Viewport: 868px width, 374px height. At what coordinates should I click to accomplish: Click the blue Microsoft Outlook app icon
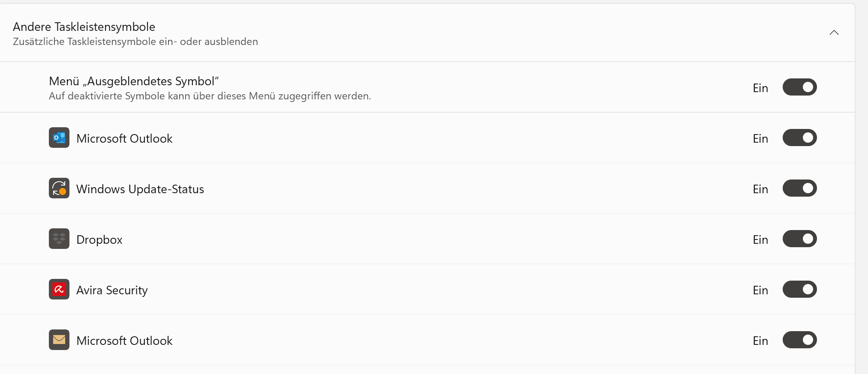click(59, 138)
